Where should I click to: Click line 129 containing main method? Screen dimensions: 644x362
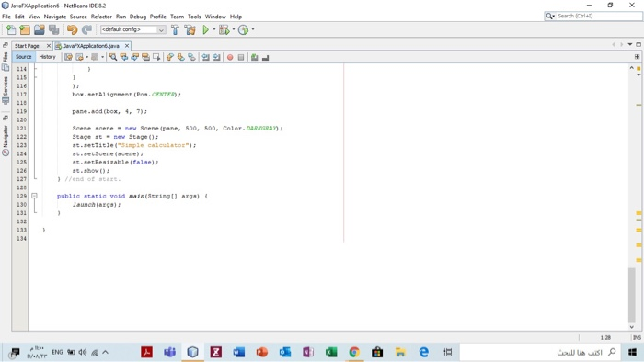[x=132, y=196]
